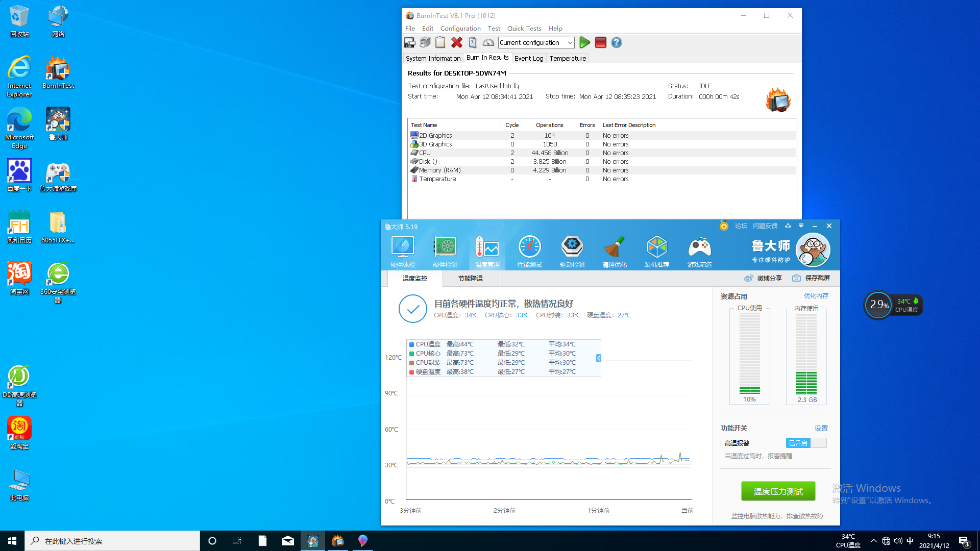Click the gold medal icon in Lu Dashi title bar
Screen dimensions: 980x551
724,226
